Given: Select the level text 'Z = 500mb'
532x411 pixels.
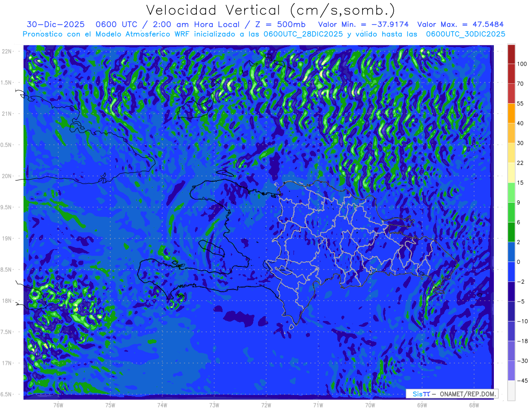Looking at the screenshot, I should (280, 24).
